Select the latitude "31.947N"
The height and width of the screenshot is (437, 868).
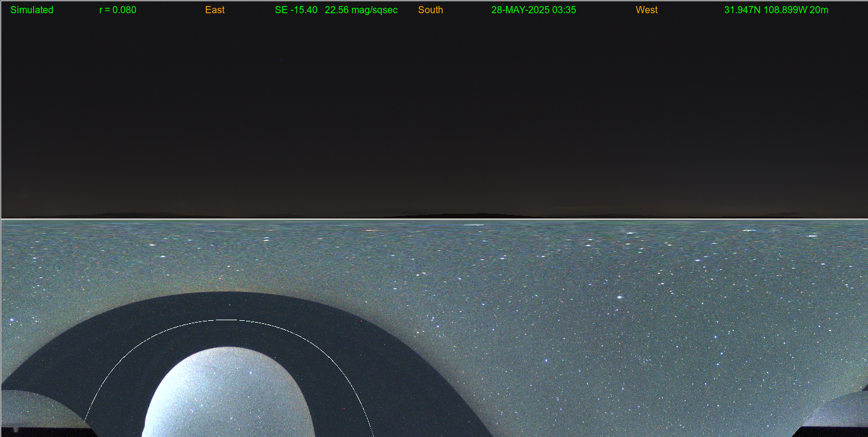742,10
